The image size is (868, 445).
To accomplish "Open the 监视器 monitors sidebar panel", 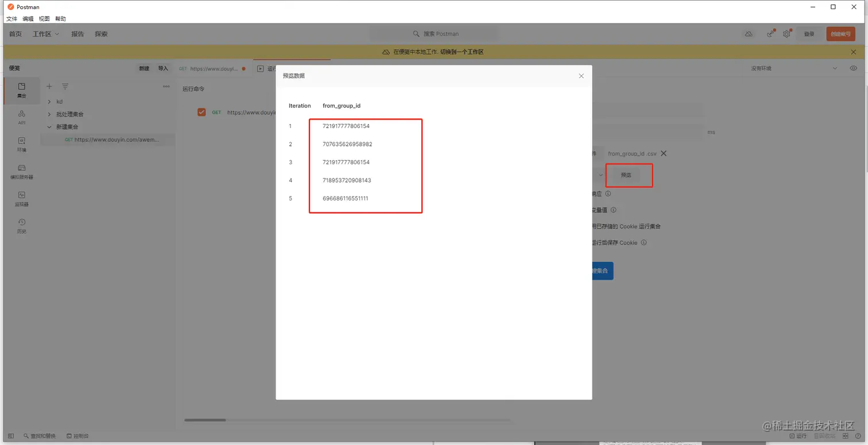I will pos(22,199).
